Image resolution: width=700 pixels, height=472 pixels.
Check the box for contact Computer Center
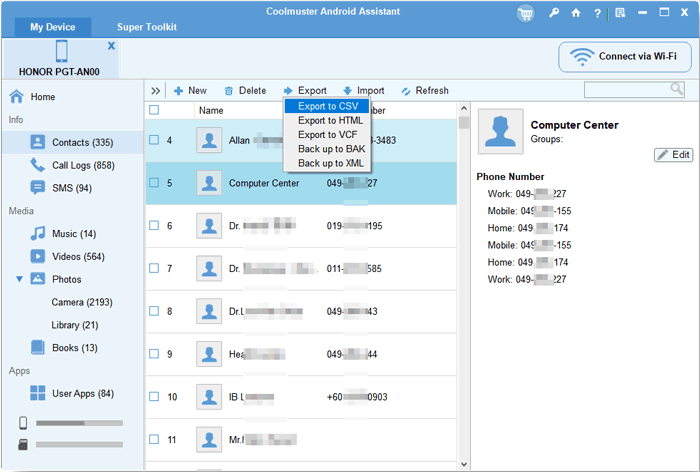point(154,183)
